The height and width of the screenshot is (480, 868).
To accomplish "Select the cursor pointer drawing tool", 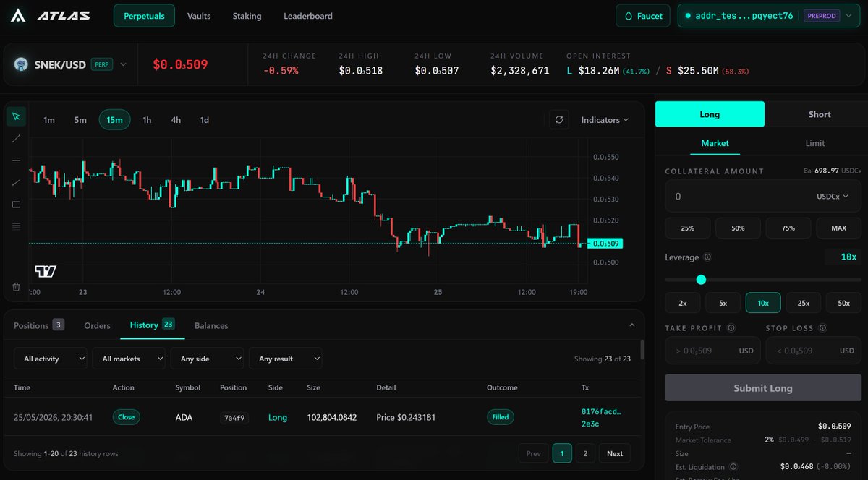I will [x=16, y=116].
